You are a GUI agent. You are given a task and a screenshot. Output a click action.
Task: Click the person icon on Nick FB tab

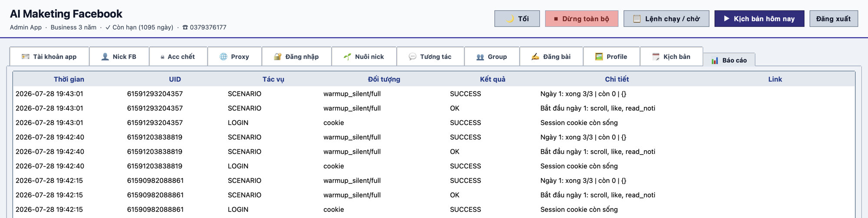[105, 56]
